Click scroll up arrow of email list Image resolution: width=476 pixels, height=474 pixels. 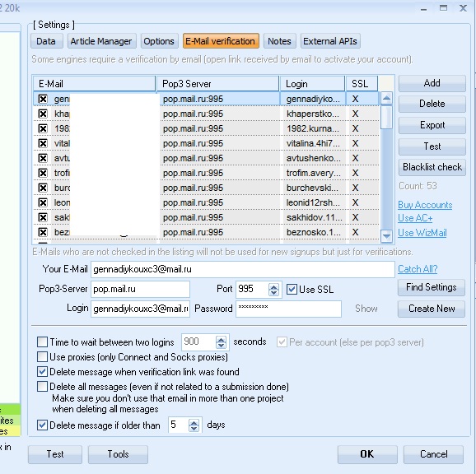(x=386, y=98)
